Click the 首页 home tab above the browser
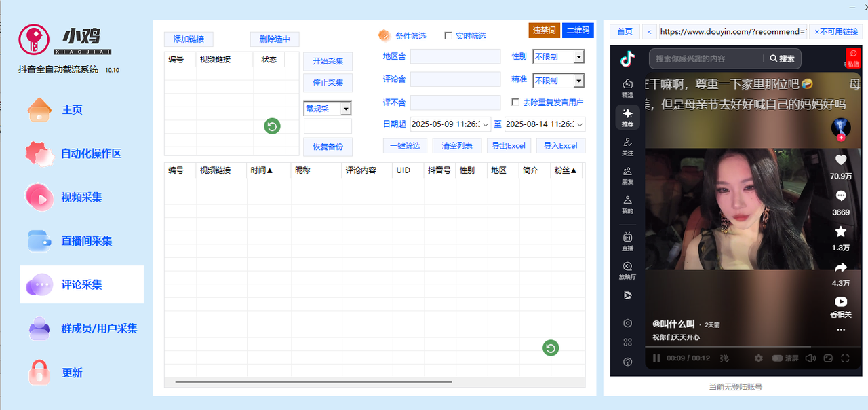Image resolution: width=868 pixels, height=410 pixels. [x=624, y=31]
